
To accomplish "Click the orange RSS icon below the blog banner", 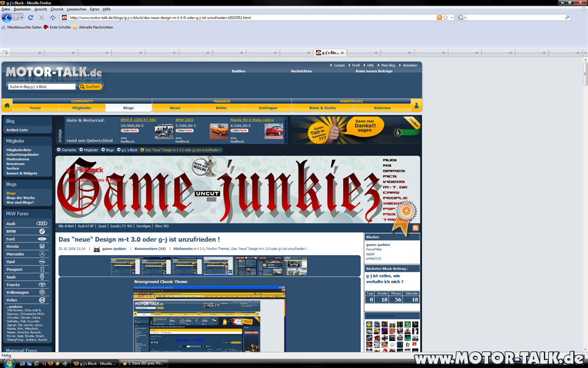I will [415, 228].
